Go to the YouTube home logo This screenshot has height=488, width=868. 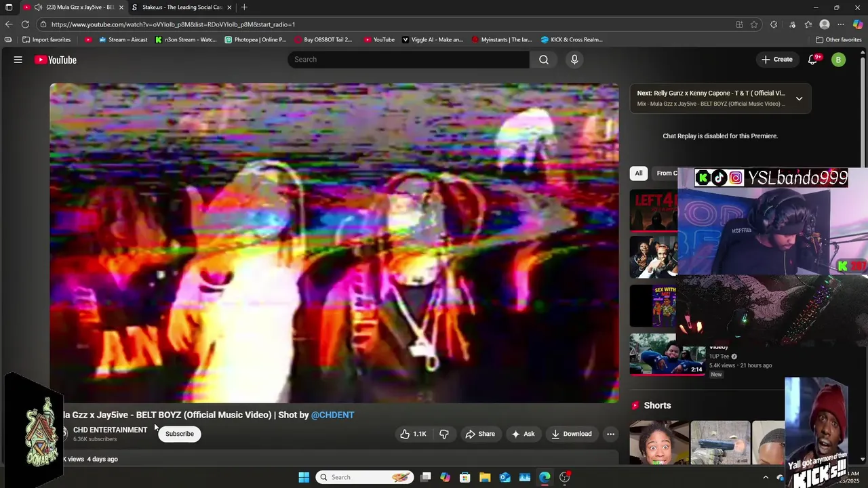point(56,60)
